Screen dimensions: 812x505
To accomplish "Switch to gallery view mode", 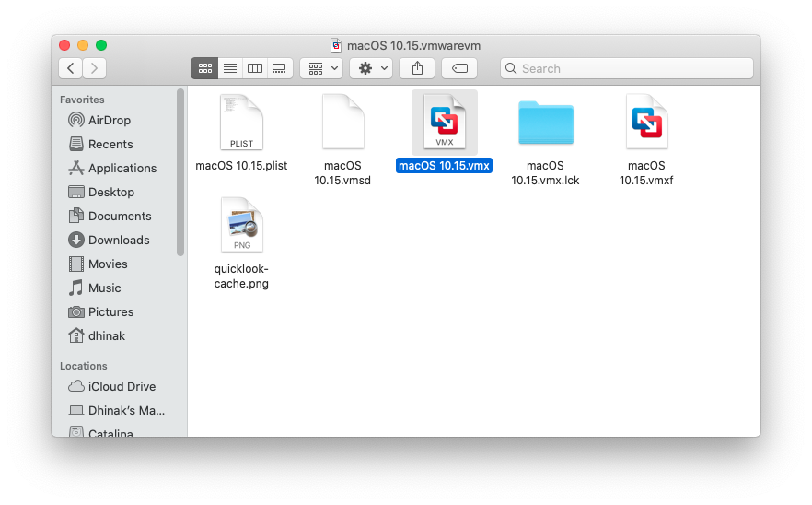I will 280,68.
